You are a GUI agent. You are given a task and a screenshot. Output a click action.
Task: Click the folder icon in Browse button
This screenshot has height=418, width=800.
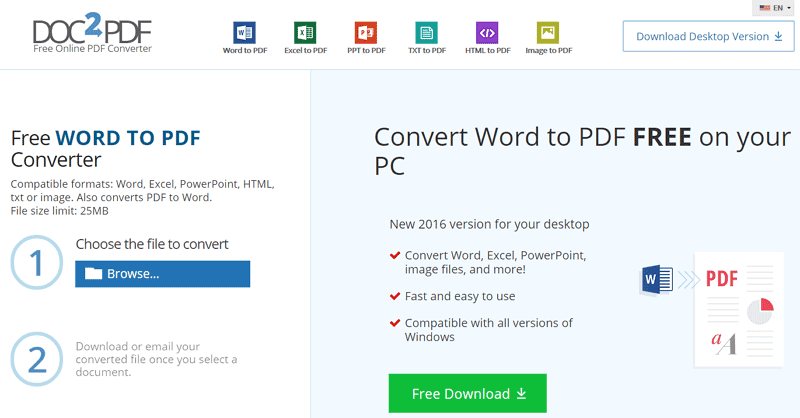(93, 274)
